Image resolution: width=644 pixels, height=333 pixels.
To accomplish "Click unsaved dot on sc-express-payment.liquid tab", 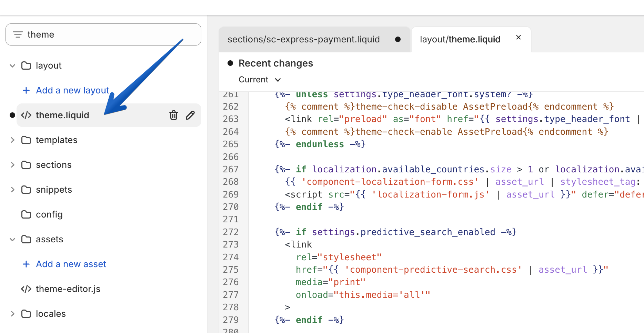I will click(x=398, y=39).
